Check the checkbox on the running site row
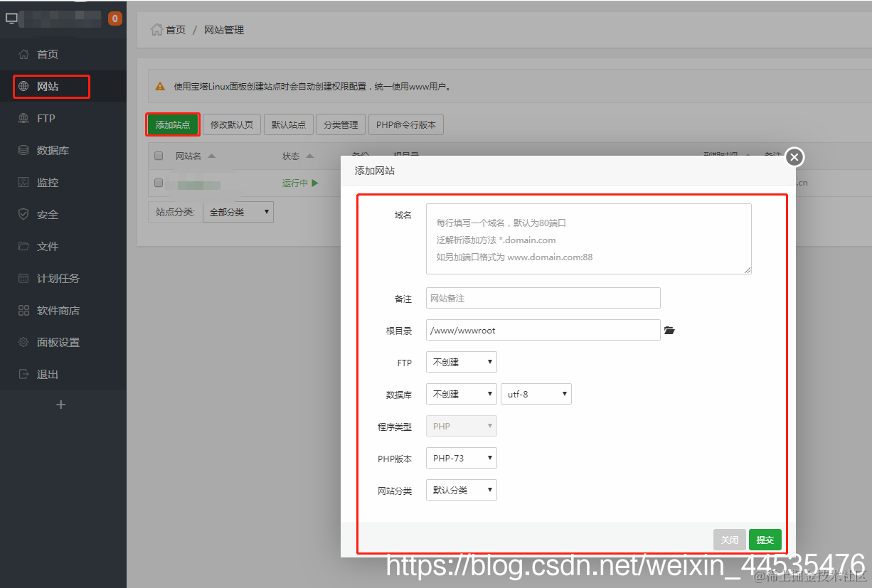872x588 pixels. [159, 183]
